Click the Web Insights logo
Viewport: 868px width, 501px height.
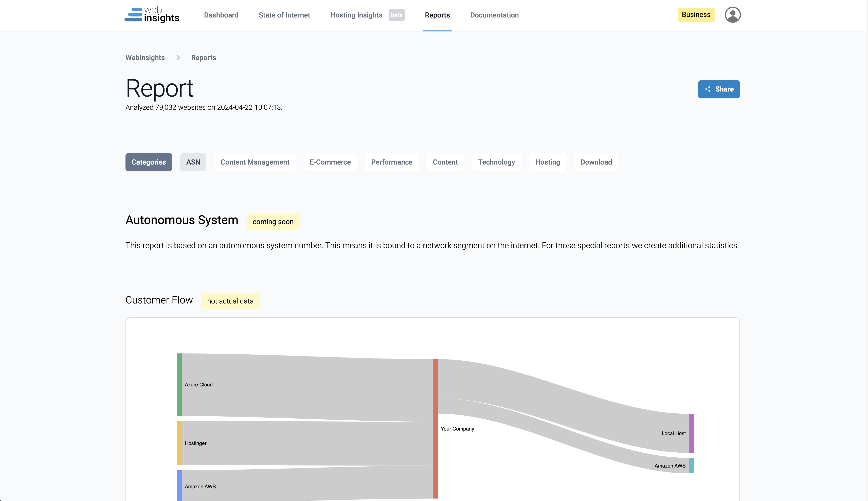pos(152,15)
